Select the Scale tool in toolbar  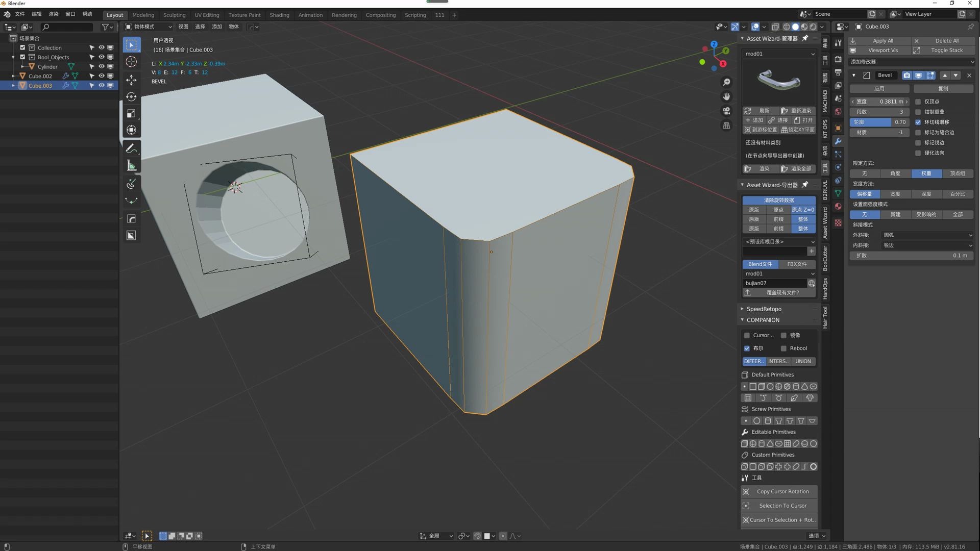point(131,113)
